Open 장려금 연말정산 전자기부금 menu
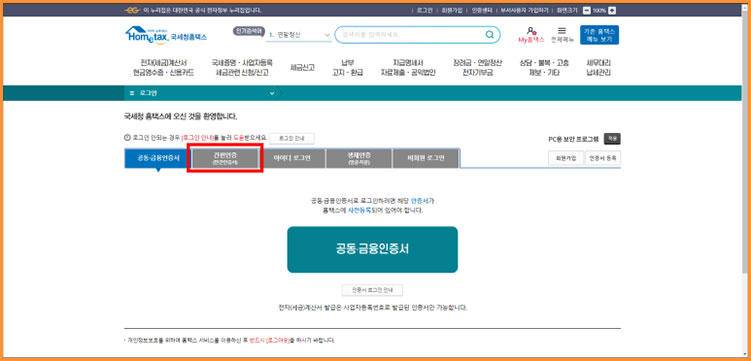751x361 pixels. pos(478,68)
